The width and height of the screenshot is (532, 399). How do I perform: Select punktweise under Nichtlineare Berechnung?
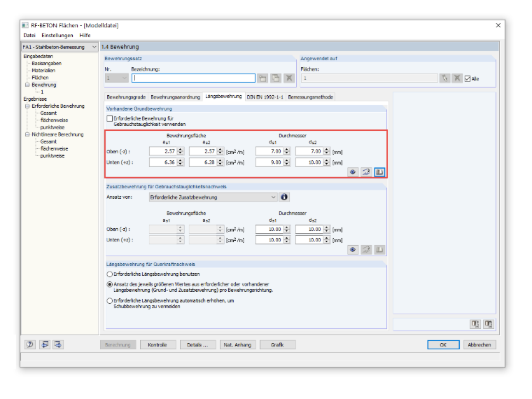(52, 156)
